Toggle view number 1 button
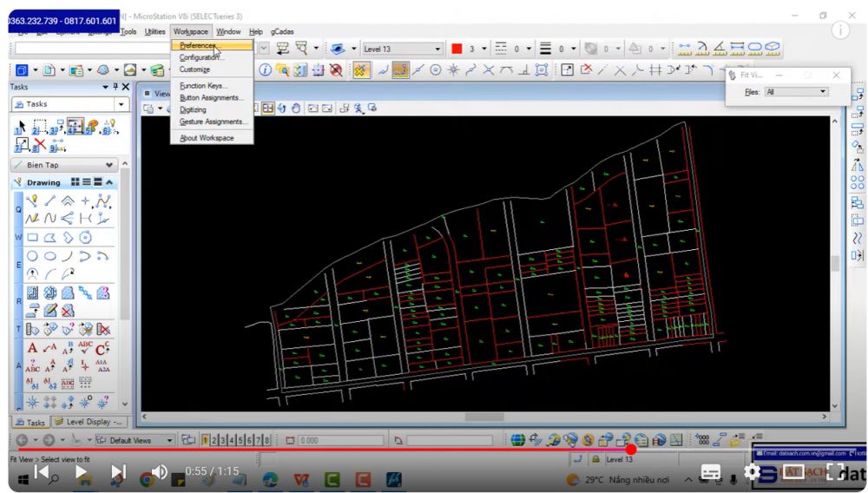868x493 pixels. pos(206,440)
